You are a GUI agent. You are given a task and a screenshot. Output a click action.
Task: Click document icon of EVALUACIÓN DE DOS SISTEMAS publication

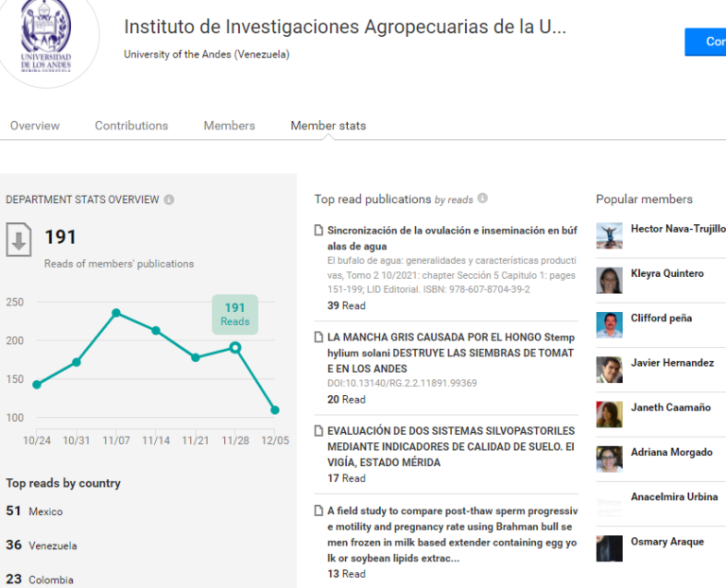319,430
